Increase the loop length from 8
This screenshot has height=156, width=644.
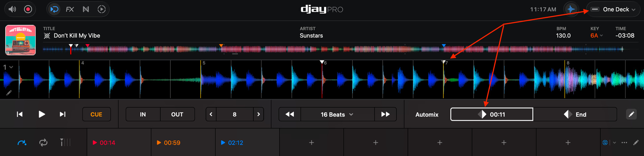pos(258,114)
